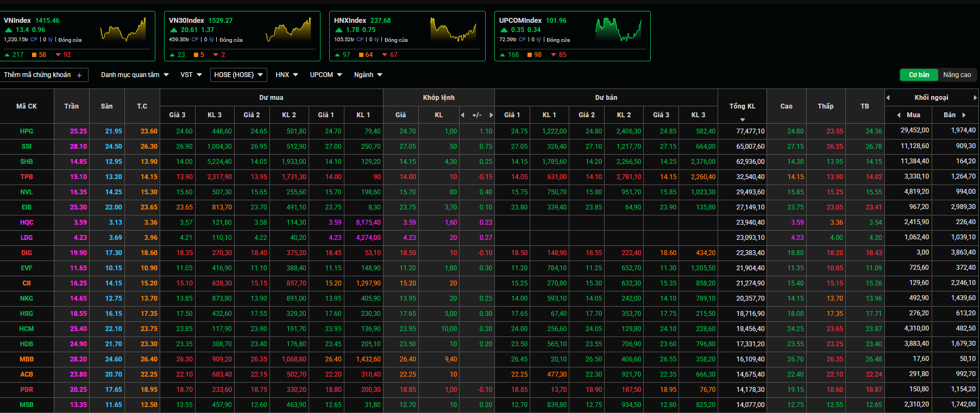Open the MSB stock symbol
The image size is (980, 413).
pyautogui.click(x=27, y=405)
